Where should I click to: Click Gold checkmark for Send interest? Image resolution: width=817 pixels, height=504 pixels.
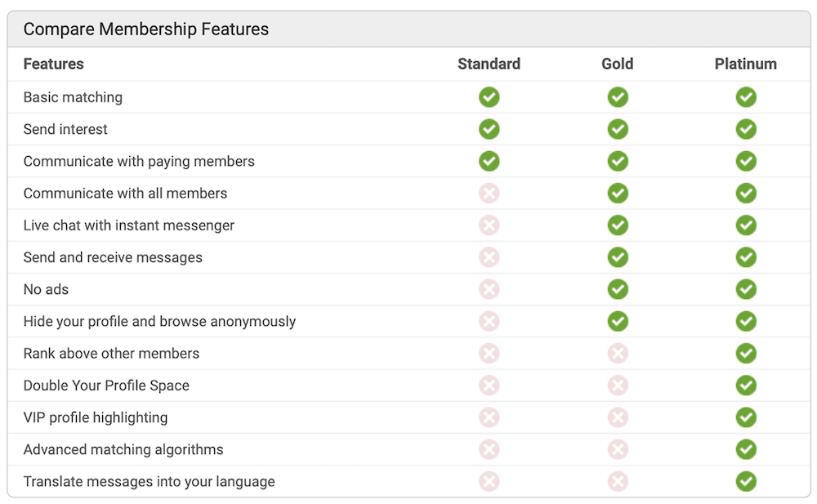click(618, 129)
